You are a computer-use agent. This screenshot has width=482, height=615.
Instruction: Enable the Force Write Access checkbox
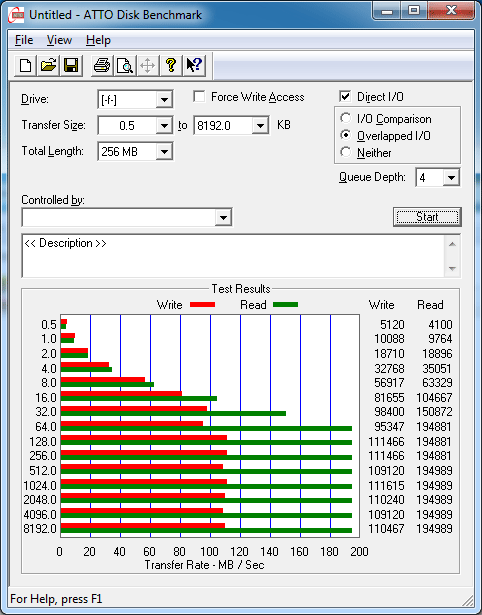tap(199, 96)
